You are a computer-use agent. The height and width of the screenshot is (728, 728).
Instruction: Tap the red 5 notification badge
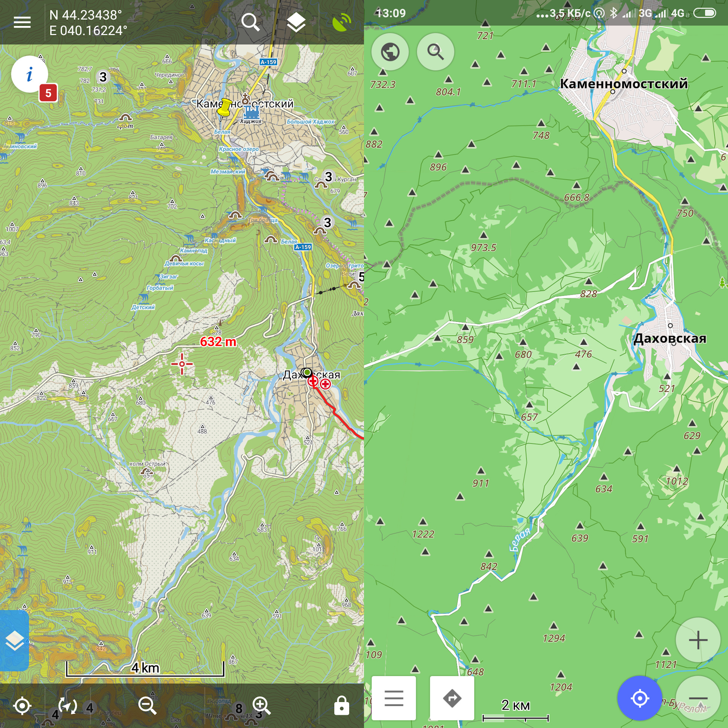tap(48, 93)
